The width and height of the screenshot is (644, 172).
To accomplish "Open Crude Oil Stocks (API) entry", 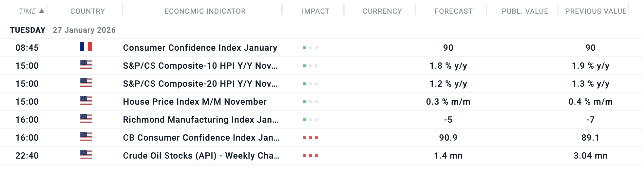I will (201, 156).
